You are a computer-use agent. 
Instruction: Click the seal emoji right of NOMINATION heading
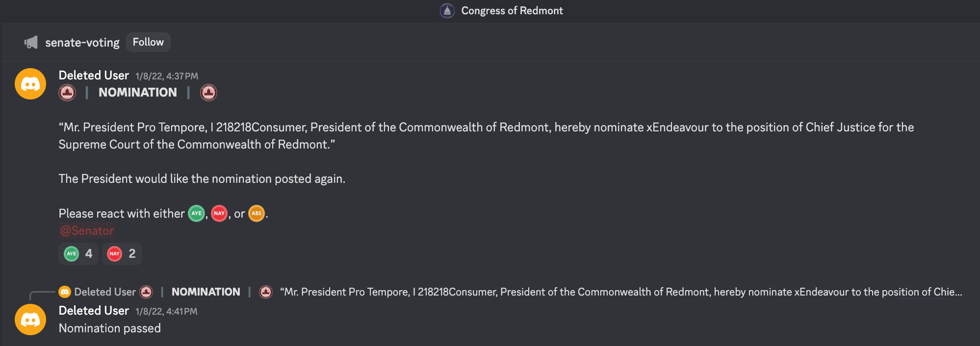[x=208, y=93]
